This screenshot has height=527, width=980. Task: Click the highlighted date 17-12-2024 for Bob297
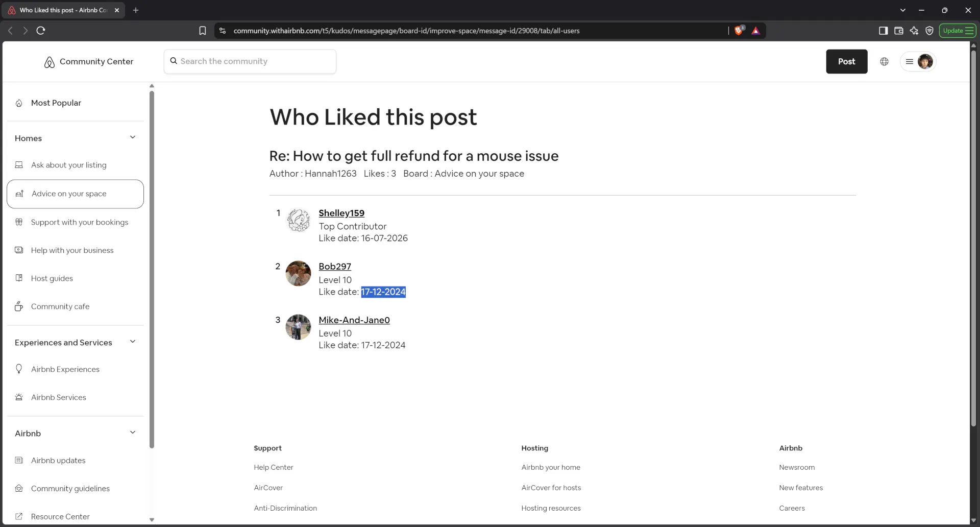coord(383,292)
